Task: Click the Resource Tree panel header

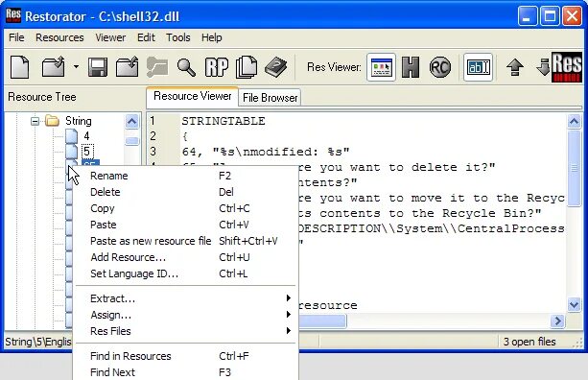Action: pos(42,97)
